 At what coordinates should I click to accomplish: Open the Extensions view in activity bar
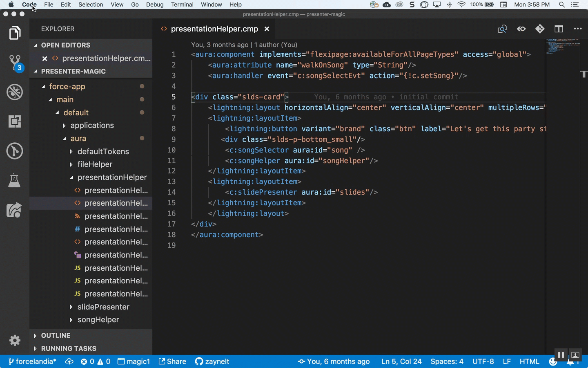click(x=15, y=121)
